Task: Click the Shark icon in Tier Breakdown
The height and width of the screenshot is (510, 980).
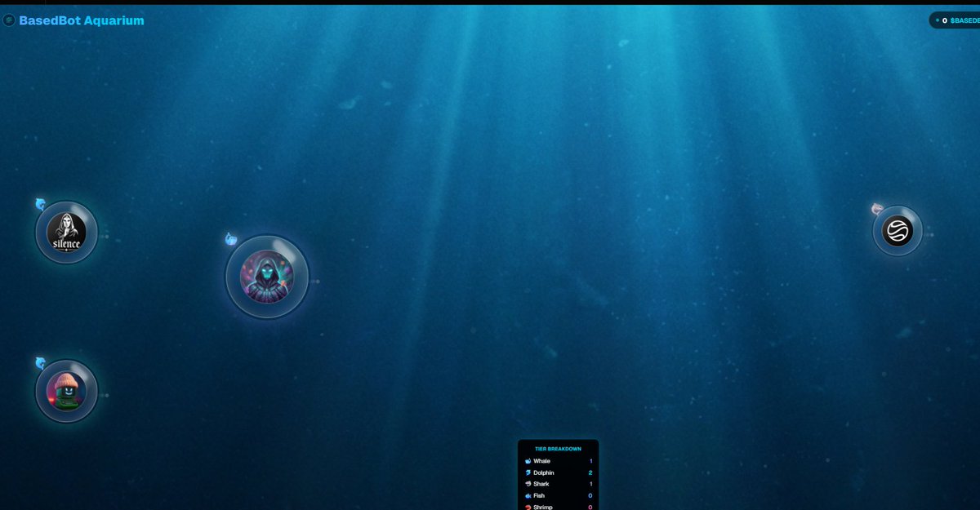Action: 528,484
